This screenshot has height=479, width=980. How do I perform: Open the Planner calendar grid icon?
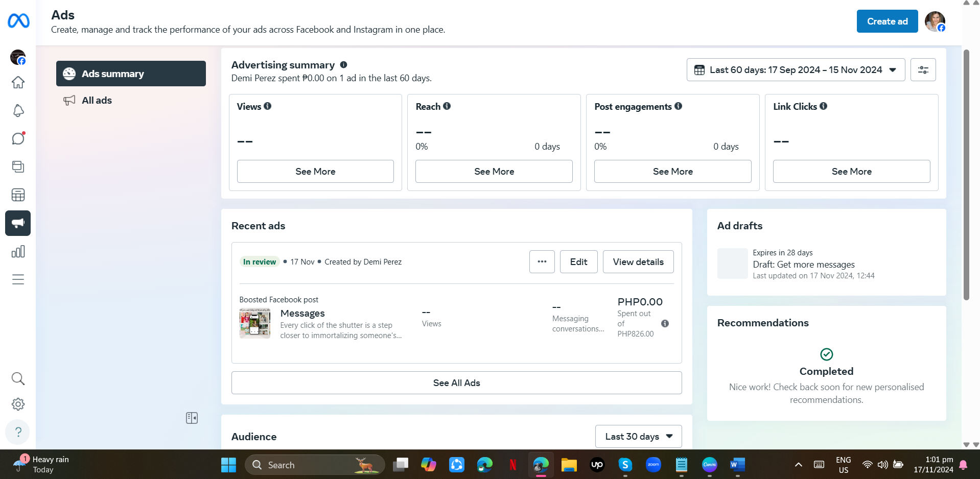[x=18, y=195]
